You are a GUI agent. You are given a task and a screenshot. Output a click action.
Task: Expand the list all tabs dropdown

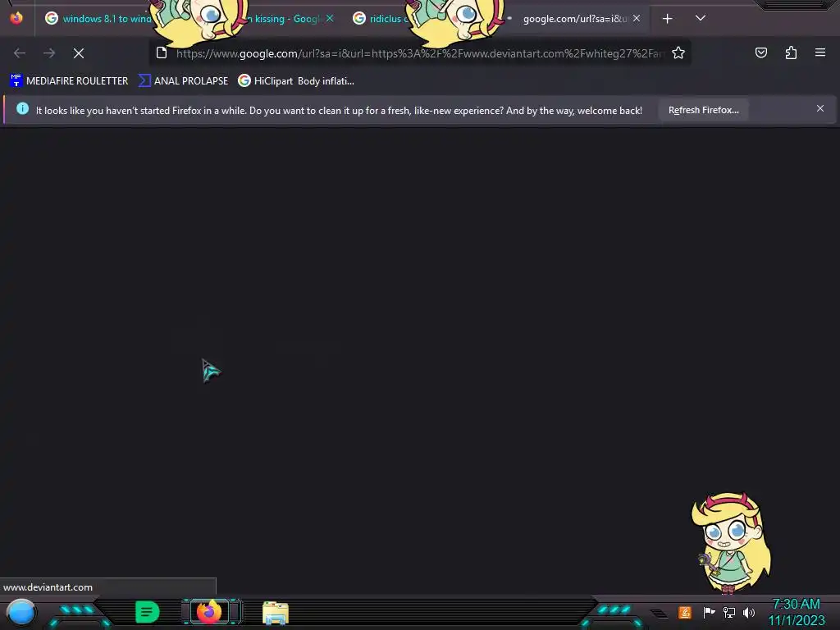click(x=701, y=18)
